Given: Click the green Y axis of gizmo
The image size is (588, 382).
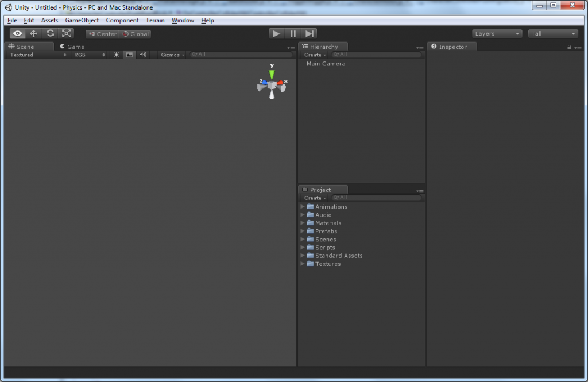Looking at the screenshot, I should pyautogui.click(x=272, y=74).
